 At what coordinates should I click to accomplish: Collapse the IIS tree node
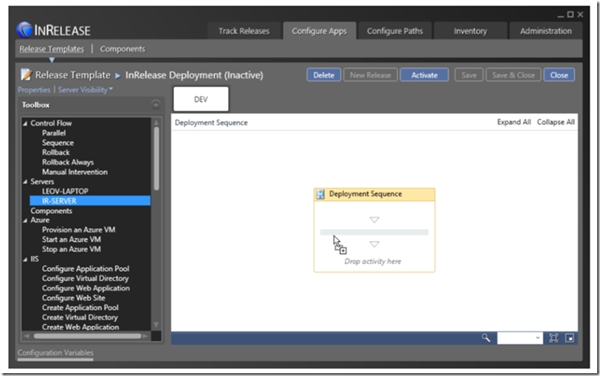coord(25,259)
